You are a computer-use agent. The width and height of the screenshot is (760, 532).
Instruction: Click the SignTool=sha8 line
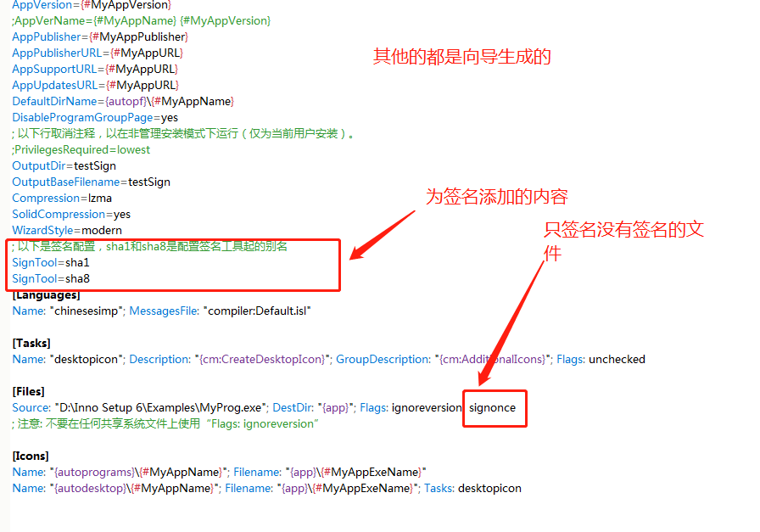pyautogui.click(x=51, y=279)
